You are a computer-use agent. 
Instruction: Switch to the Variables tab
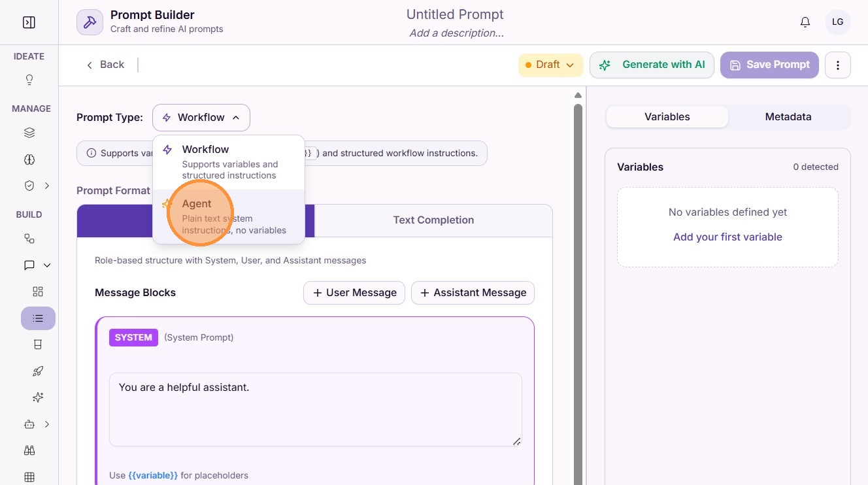click(667, 117)
